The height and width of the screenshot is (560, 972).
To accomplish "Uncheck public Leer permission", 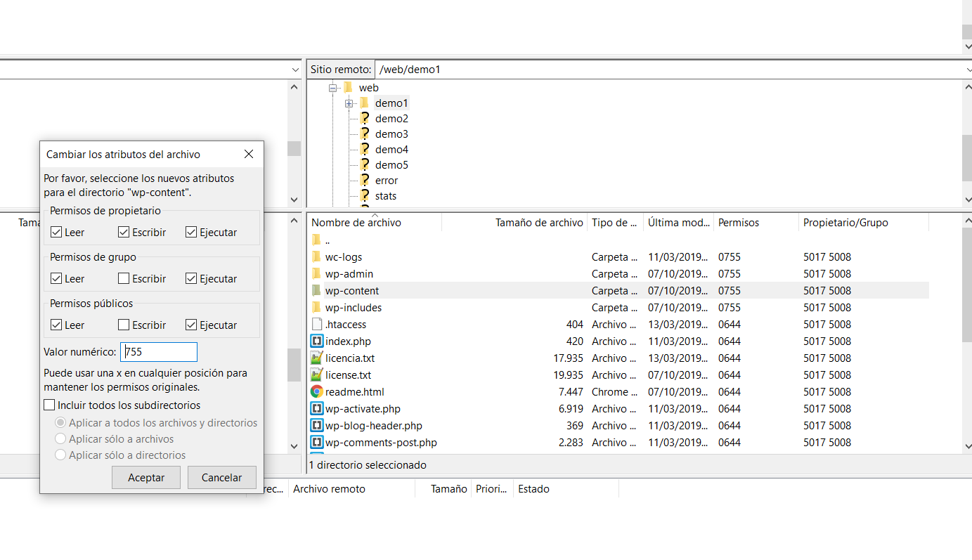I will click(56, 325).
